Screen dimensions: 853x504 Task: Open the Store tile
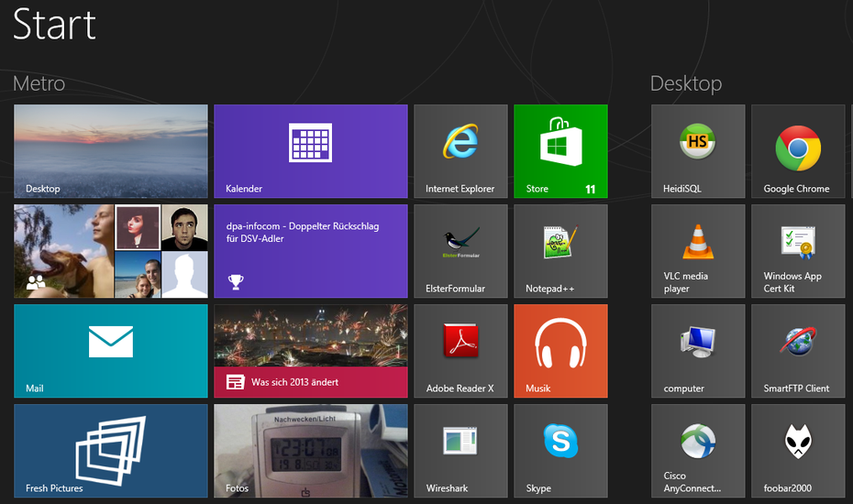pos(560,151)
